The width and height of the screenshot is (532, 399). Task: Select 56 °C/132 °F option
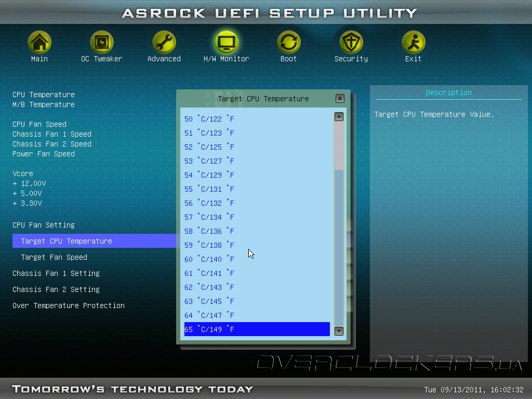coord(257,203)
